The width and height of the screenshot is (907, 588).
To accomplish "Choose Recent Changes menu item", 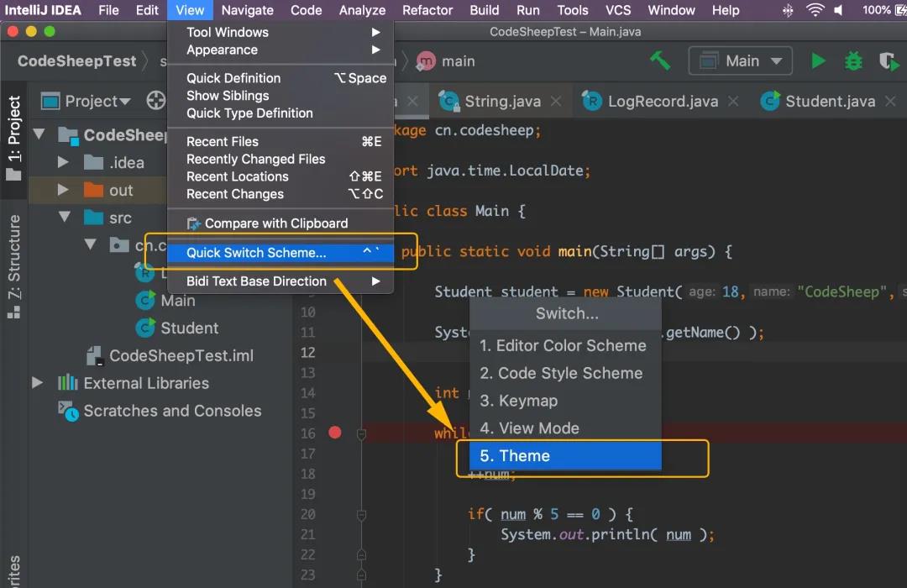I will click(280, 194).
